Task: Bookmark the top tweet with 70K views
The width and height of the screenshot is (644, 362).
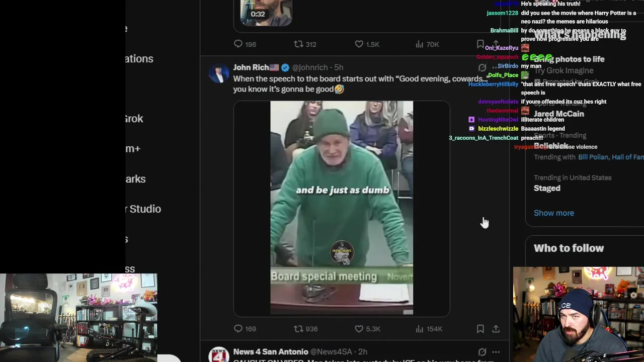Action: pyautogui.click(x=480, y=44)
